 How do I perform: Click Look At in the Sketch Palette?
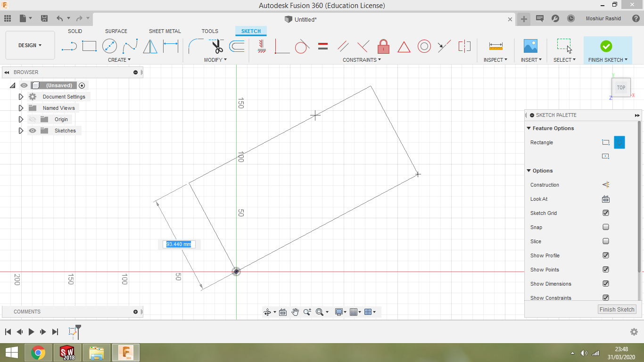(605, 199)
